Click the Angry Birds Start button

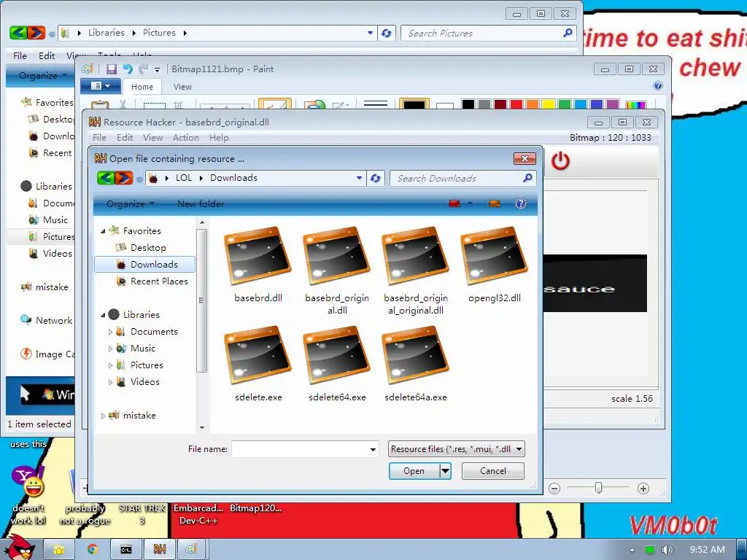(20, 547)
